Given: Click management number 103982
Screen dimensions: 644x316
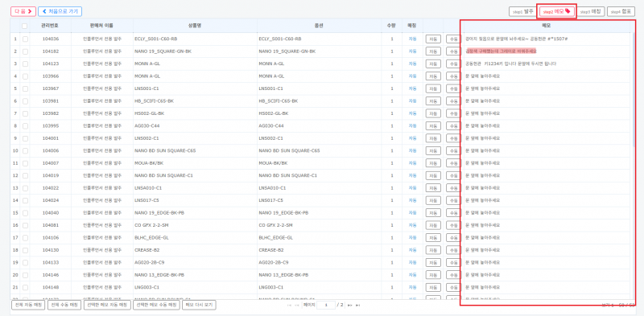Looking at the screenshot, I should 50,113.
